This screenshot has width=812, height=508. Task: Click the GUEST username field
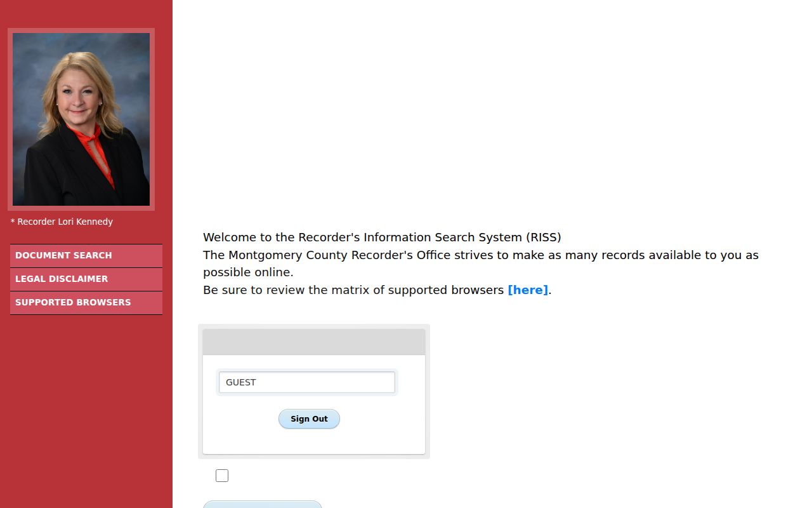pos(307,382)
